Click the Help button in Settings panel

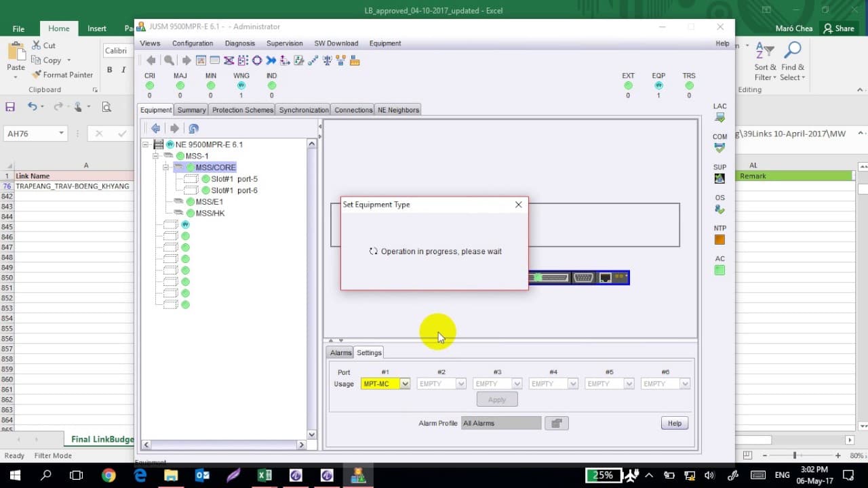[x=675, y=423]
